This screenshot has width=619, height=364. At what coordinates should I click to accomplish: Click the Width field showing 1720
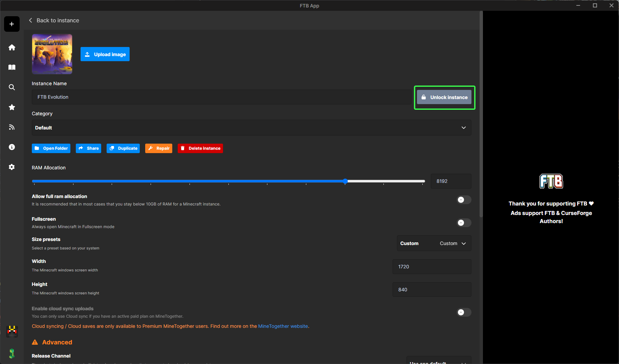(432, 267)
